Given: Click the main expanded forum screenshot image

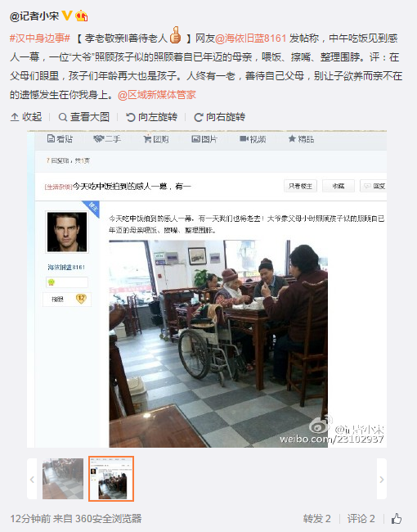Looking at the screenshot, I should tap(207, 289).
